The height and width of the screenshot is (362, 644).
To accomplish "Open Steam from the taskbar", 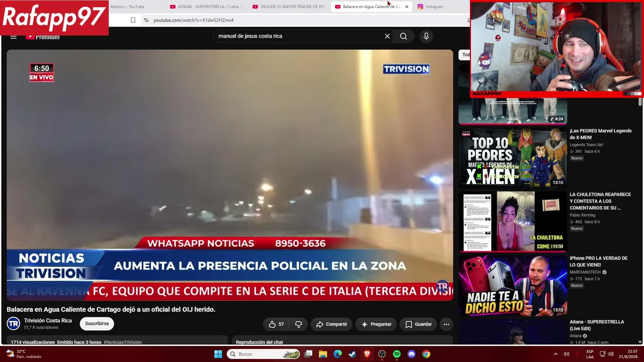I will pyautogui.click(x=352, y=354).
